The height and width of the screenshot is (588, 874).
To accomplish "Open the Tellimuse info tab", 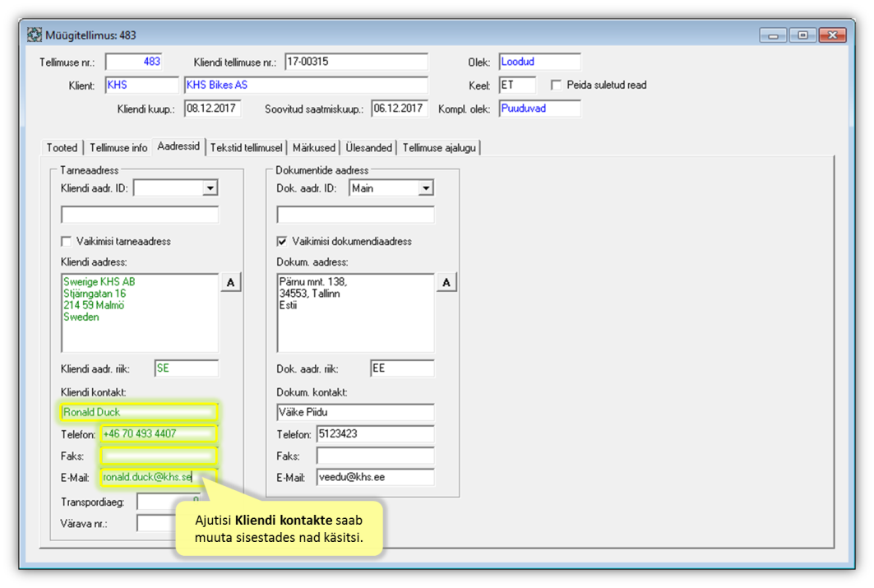I will 118,148.
